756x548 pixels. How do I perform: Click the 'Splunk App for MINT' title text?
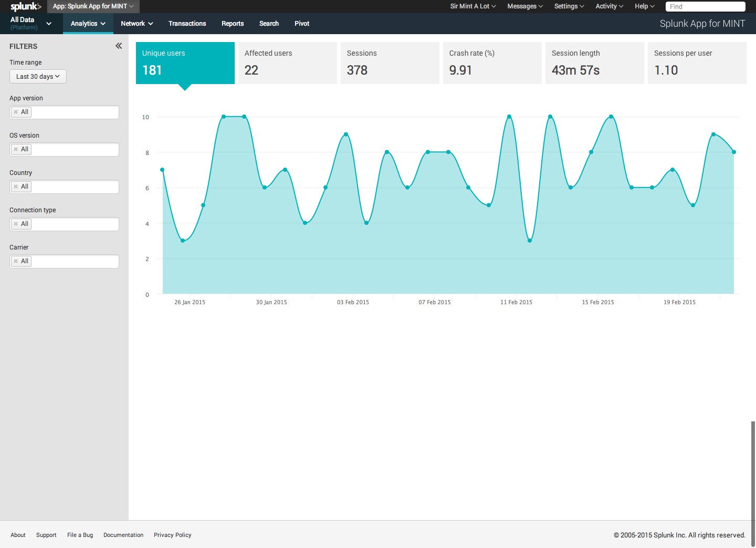pyautogui.click(x=702, y=24)
